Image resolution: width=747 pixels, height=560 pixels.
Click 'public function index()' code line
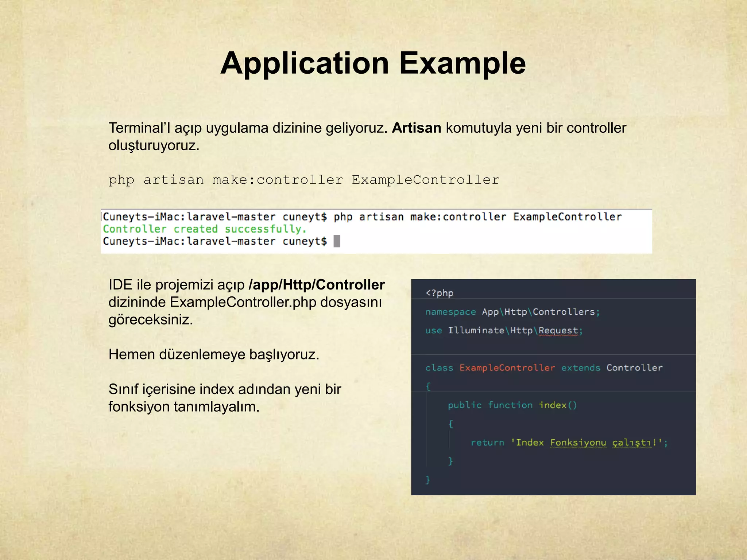pos(512,405)
